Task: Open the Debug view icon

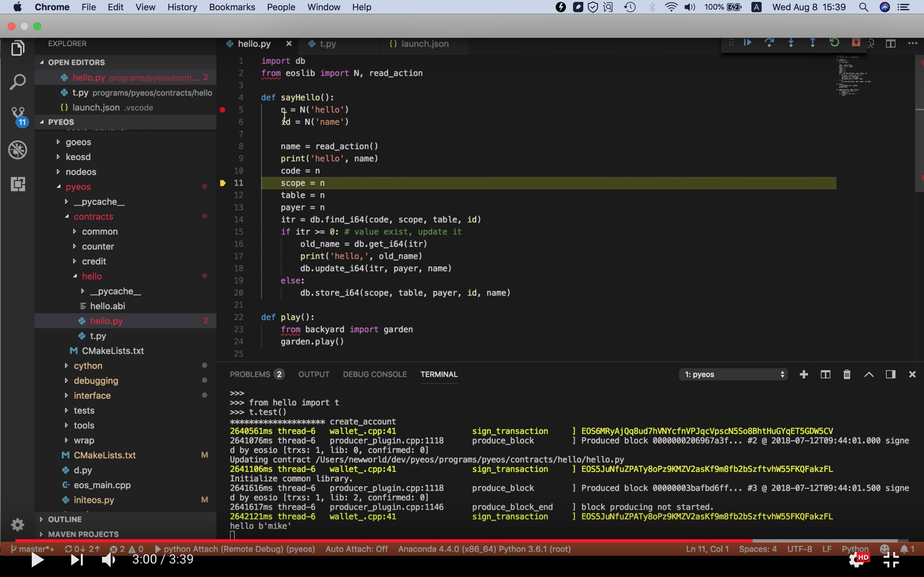Action: [18, 150]
